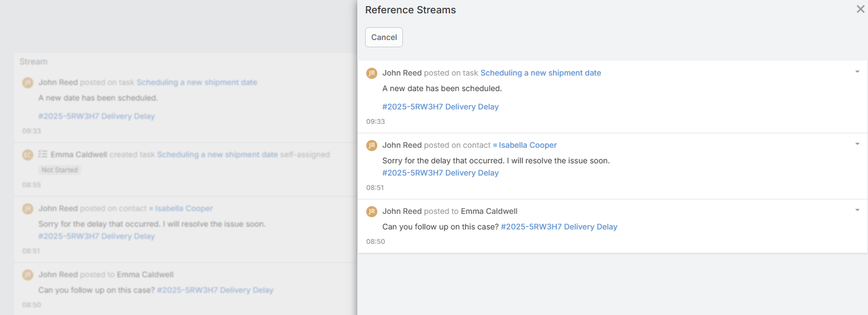Open dropdown arrow on the 08:50 reference post
868x315 pixels.
click(x=857, y=210)
